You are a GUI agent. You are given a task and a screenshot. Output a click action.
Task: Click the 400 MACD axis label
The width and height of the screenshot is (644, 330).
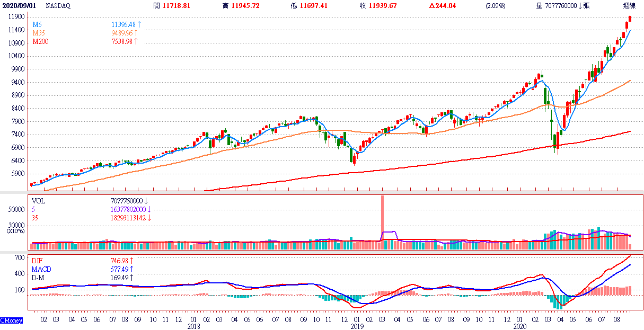click(x=20, y=274)
